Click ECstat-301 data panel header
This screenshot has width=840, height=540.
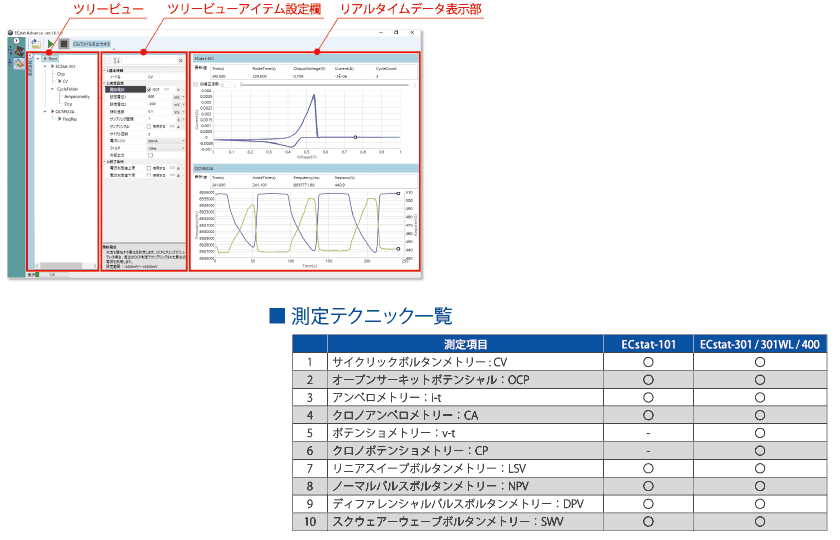coord(305,58)
